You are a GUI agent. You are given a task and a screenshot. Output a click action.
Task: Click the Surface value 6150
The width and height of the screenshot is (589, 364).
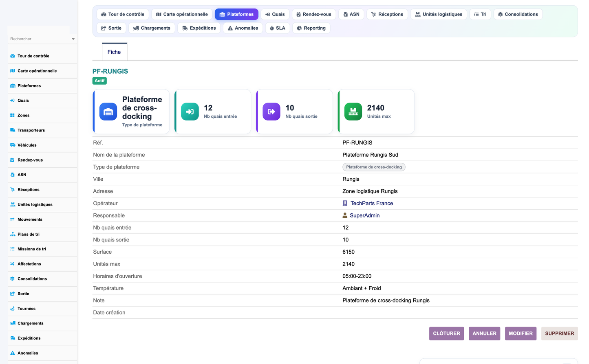click(349, 252)
